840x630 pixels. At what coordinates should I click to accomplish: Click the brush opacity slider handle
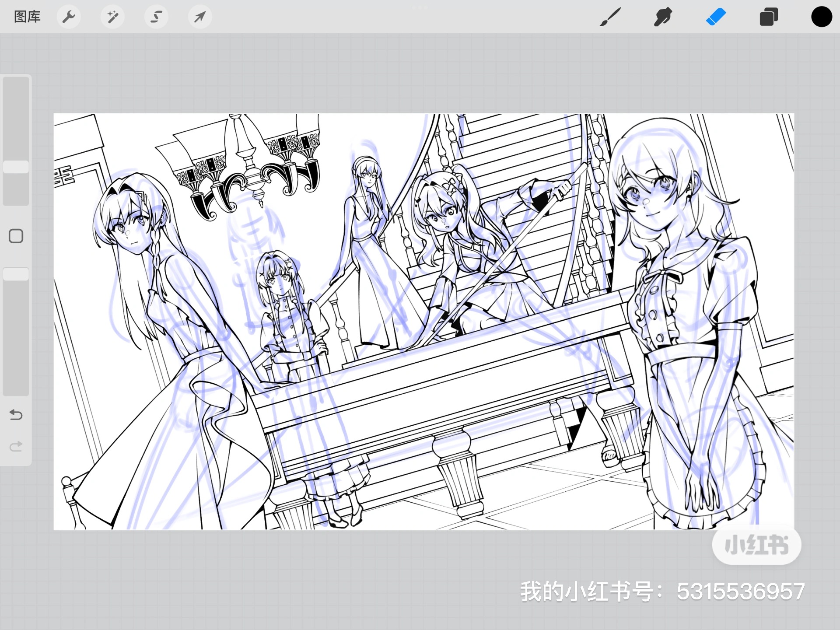[16, 274]
